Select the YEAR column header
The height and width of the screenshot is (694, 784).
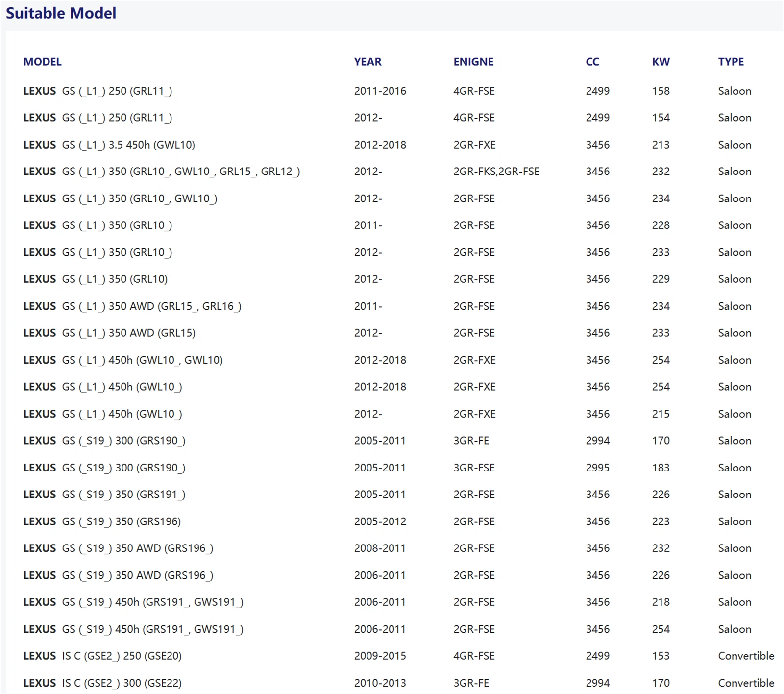tap(368, 62)
